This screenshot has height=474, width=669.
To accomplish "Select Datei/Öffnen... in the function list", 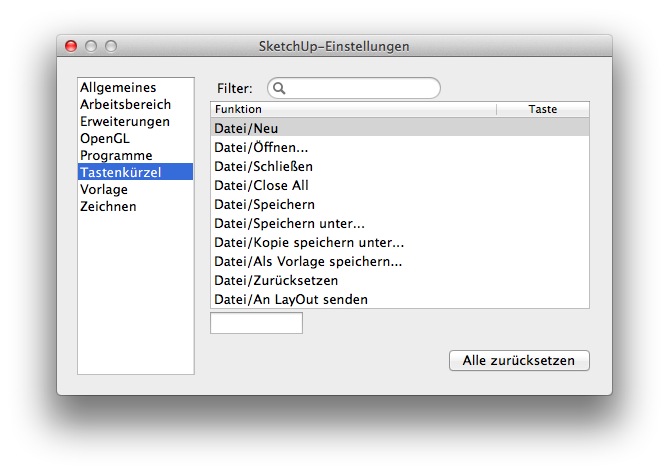I will (x=399, y=147).
